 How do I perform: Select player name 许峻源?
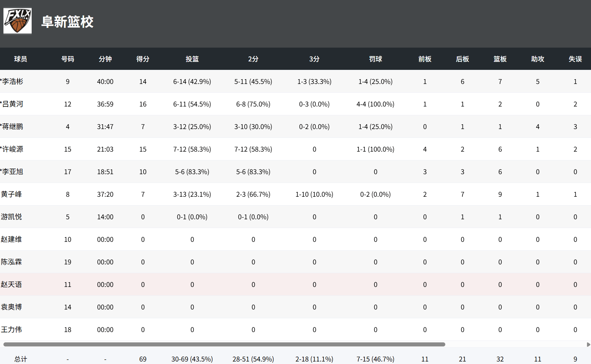tap(13, 149)
